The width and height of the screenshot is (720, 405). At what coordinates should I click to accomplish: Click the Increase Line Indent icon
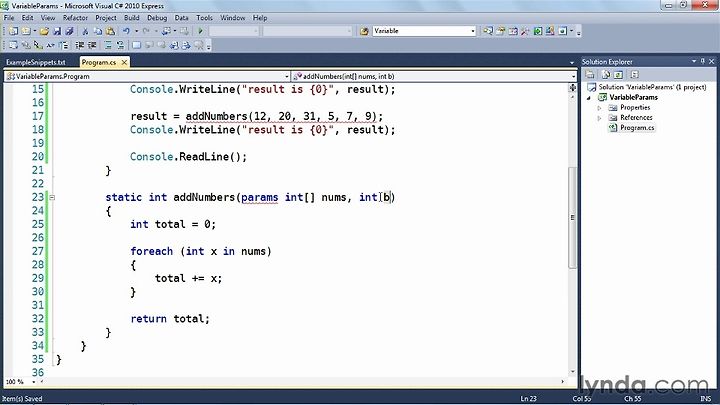point(92,45)
